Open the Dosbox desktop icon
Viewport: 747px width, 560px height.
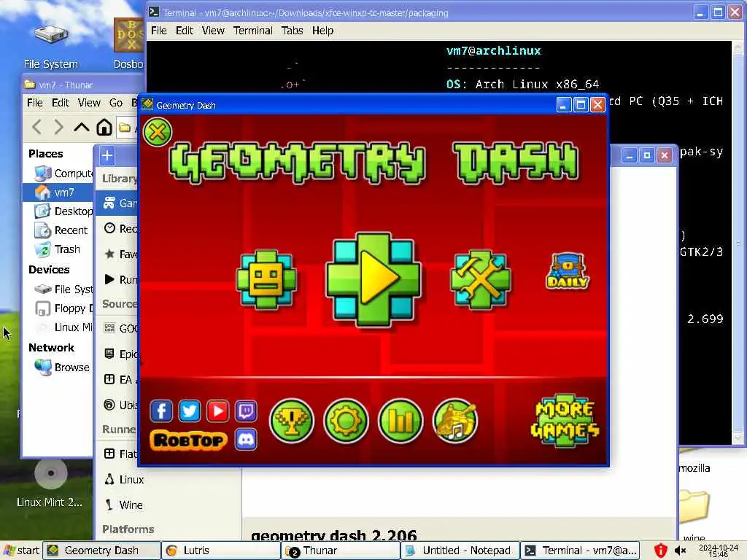point(128,43)
